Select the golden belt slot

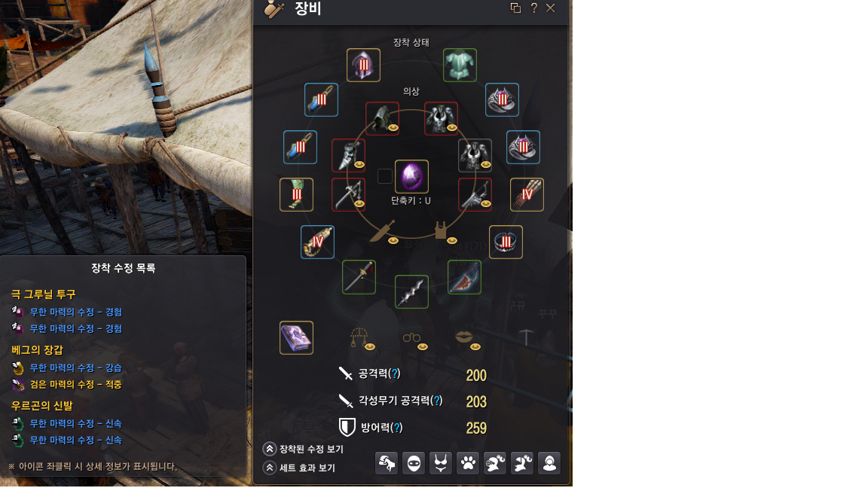tap(317, 242)
